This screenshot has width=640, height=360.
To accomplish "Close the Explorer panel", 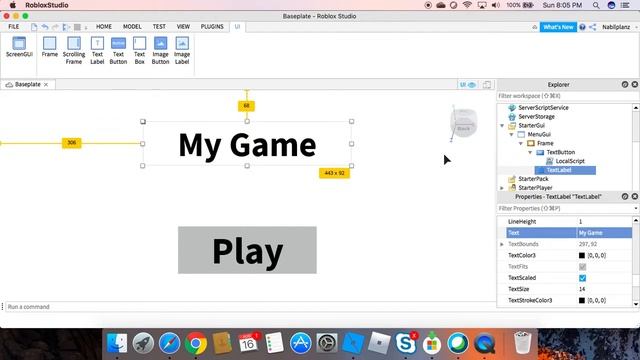I will (635, 84).
